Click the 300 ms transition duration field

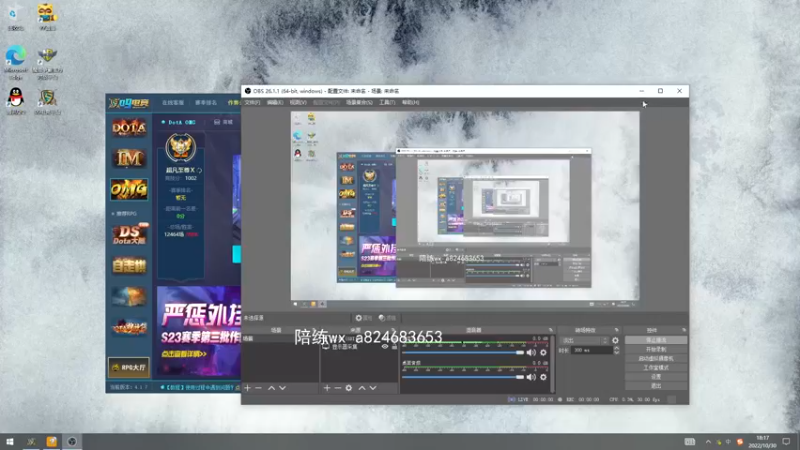pos(592,351)
